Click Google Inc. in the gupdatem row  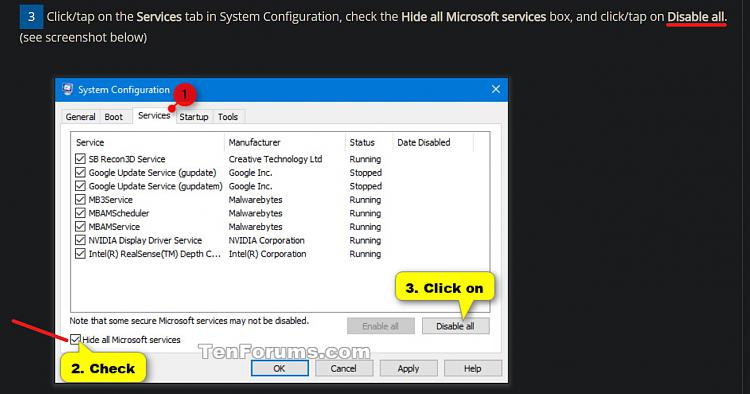pyautogui.click(x=250, y=186)
